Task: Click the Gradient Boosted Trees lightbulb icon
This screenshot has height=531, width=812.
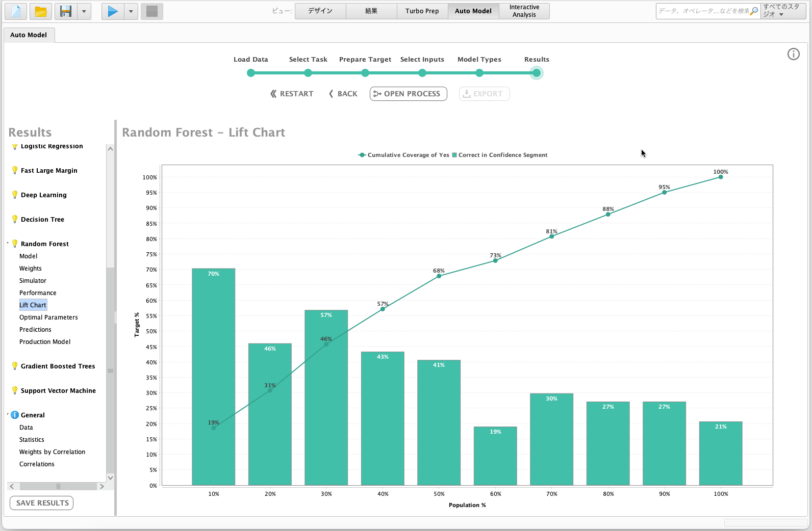Action: tap(15, 366)
